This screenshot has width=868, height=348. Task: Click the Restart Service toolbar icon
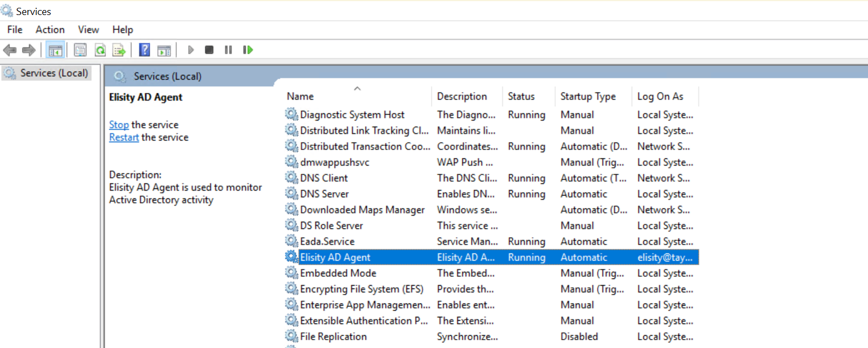[248, 50]
